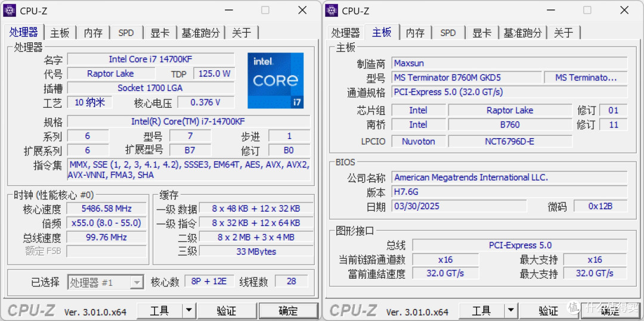
Task: Click L2 cache 8 x 2 MB + 3 x 4 MB
Action: (256, 237)
